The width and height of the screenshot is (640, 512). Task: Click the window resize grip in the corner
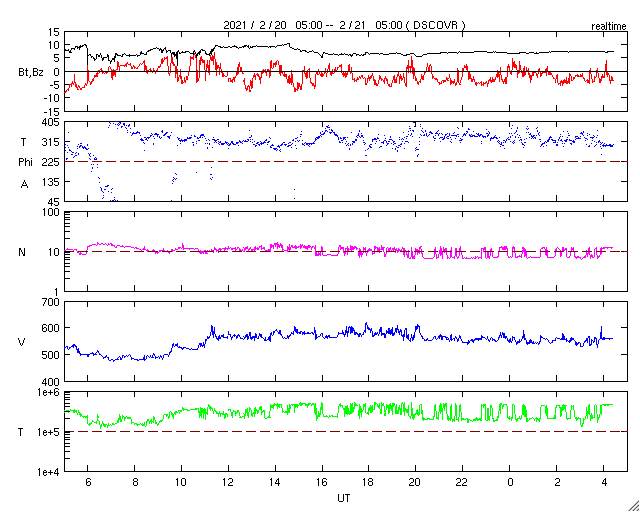point(633,505)
